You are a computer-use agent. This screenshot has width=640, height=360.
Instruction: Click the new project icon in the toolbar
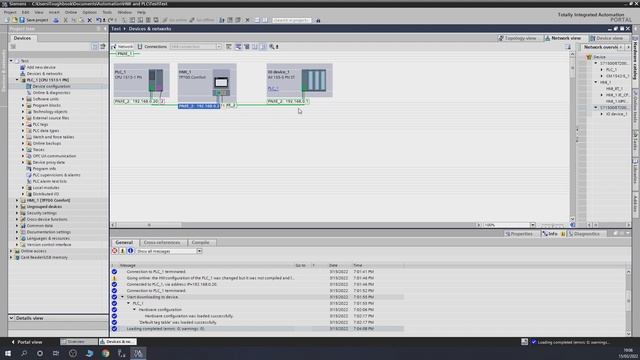click(7, 20)
